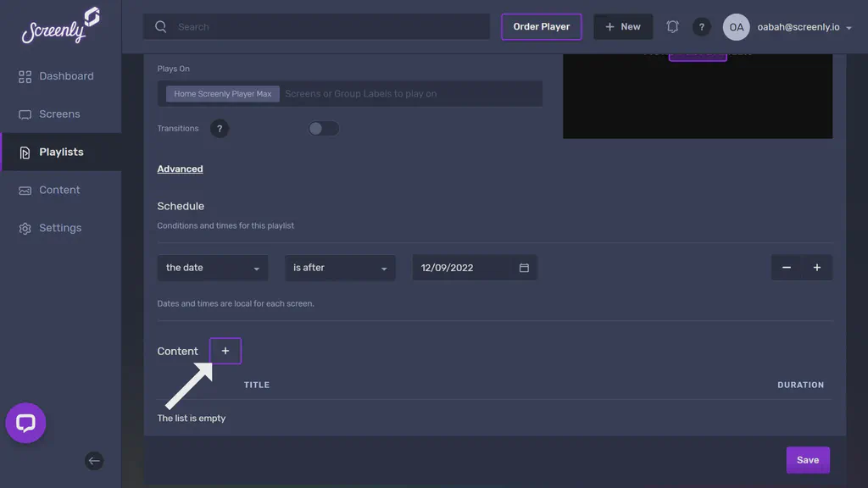Viewport: 868px width, 488px height.
Task: Open notifications via the bell icon
Action: (672, 26)
